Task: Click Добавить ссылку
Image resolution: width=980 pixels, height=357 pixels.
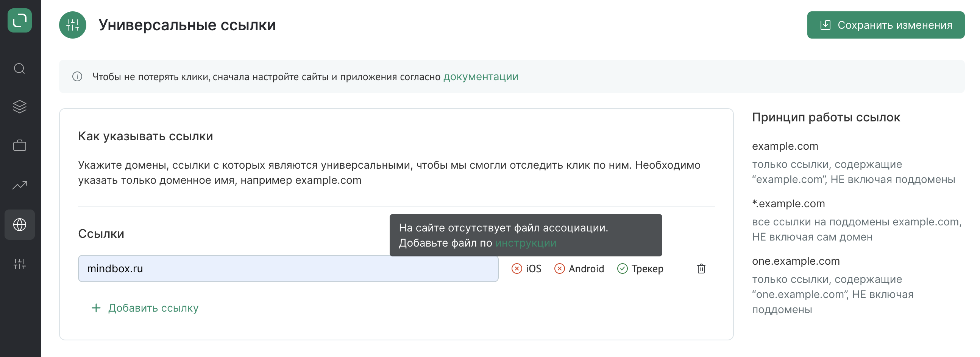Action: click(x=153, y=308)
